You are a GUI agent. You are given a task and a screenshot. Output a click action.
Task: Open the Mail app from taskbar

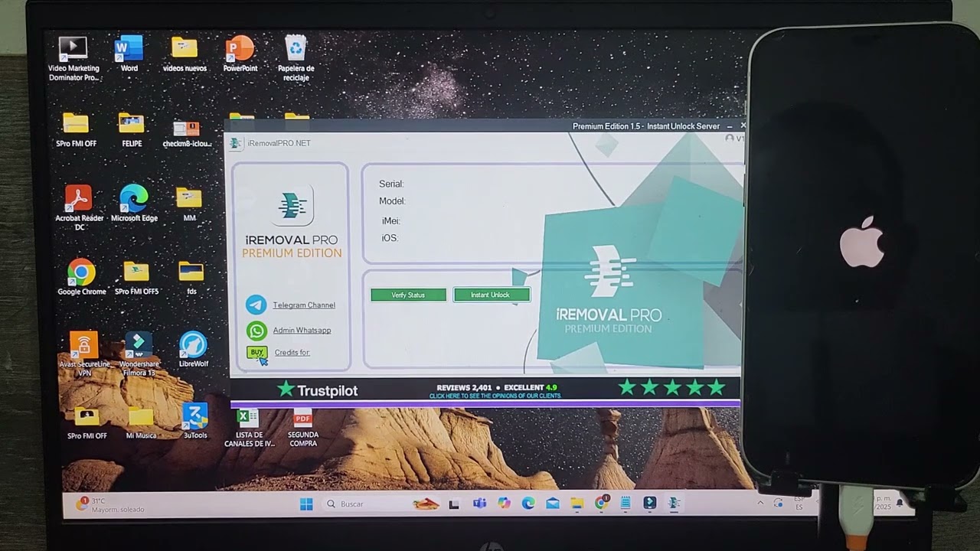[x=553, y=504]
